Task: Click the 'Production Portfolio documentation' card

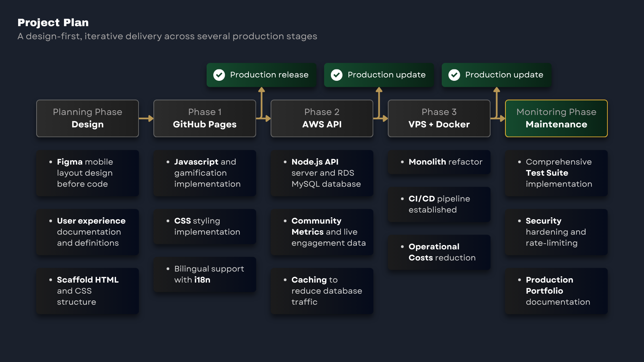Action: 556,291
